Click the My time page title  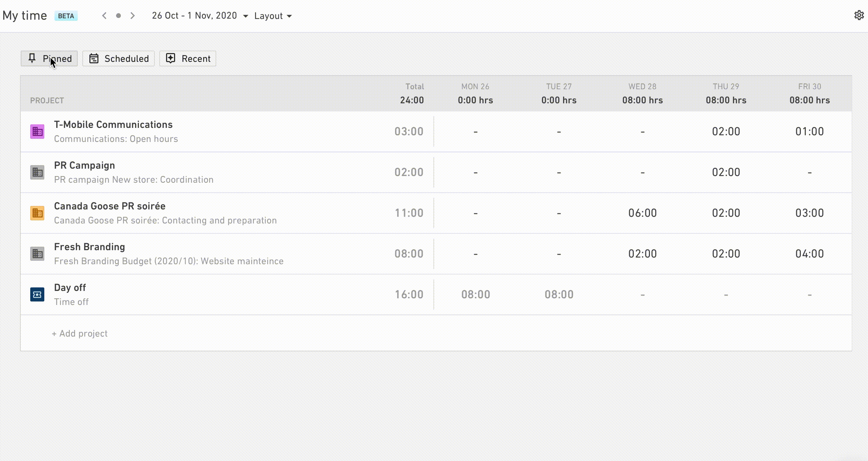point(25,15)
